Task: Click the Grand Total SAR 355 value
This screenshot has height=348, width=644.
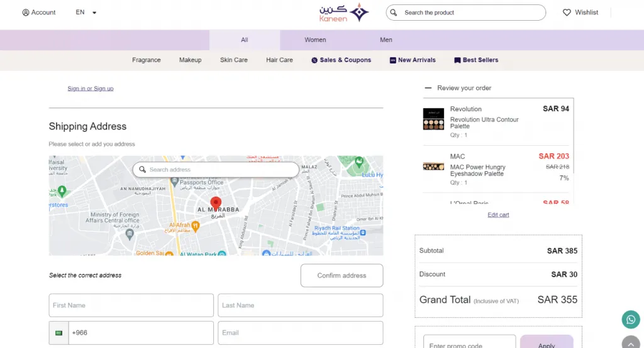Action: click(557, 300)
